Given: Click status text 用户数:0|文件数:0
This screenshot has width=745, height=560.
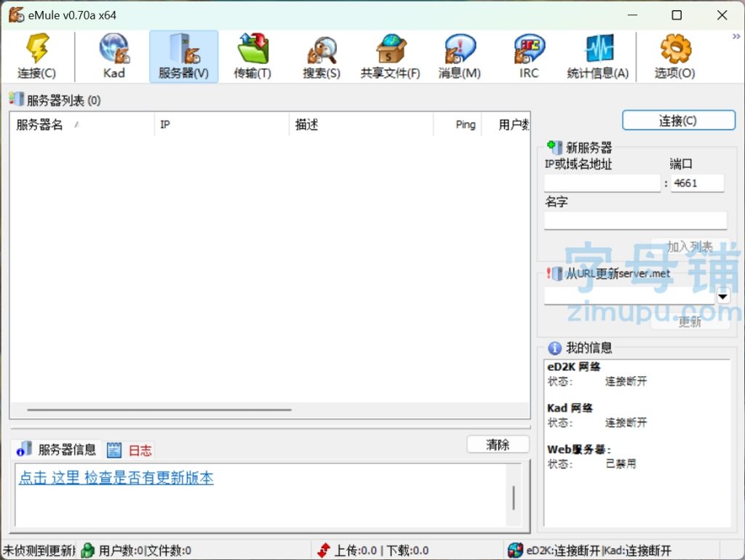Looking at the screenshot, I should click(x=145, y=551).
